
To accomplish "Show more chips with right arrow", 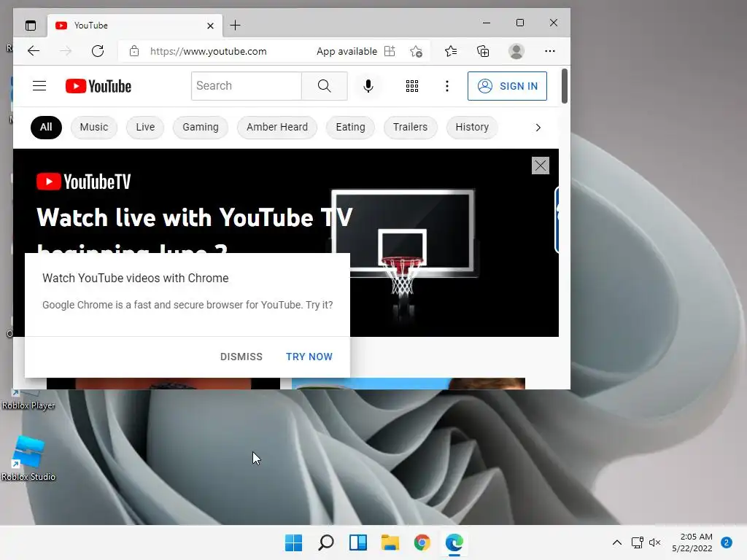I will [x=538, y=128].
